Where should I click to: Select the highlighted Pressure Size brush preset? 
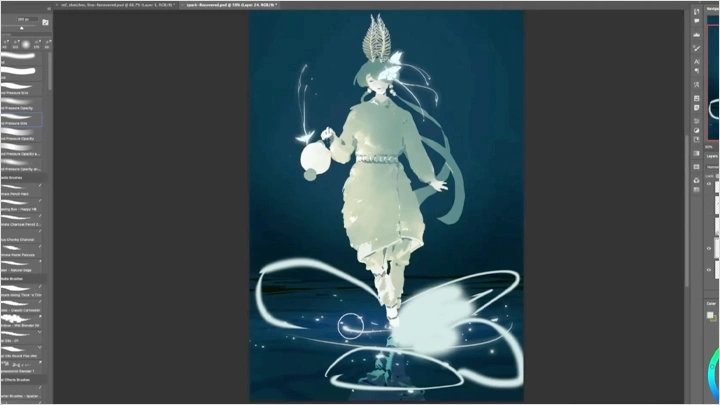pyautogui.click(x=22, y=123)
